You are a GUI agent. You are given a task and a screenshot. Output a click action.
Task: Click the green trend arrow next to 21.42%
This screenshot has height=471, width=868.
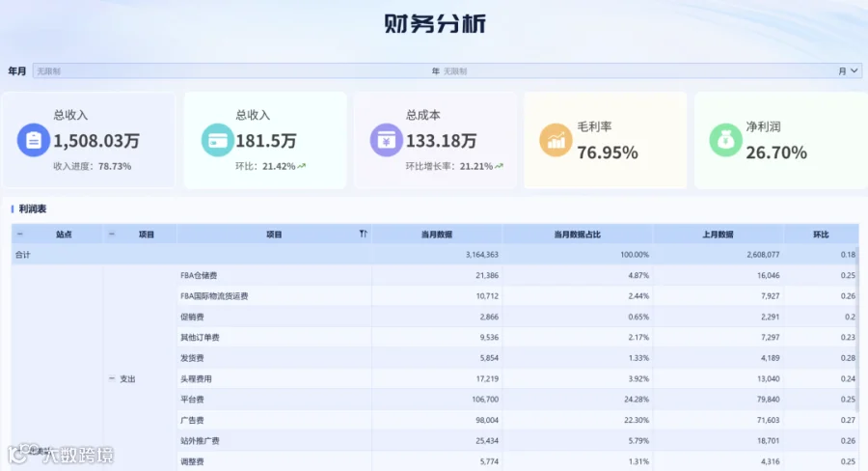(x=302, y=166)
